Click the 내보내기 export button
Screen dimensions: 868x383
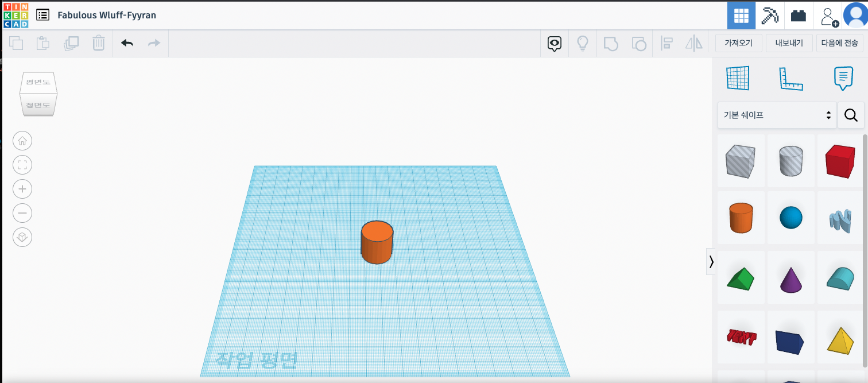tap(789, 43)
